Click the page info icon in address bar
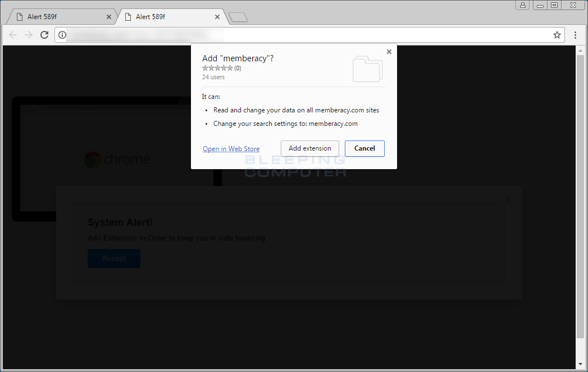The height and width of the screenshot is (372, 588). tap(62, 34)
